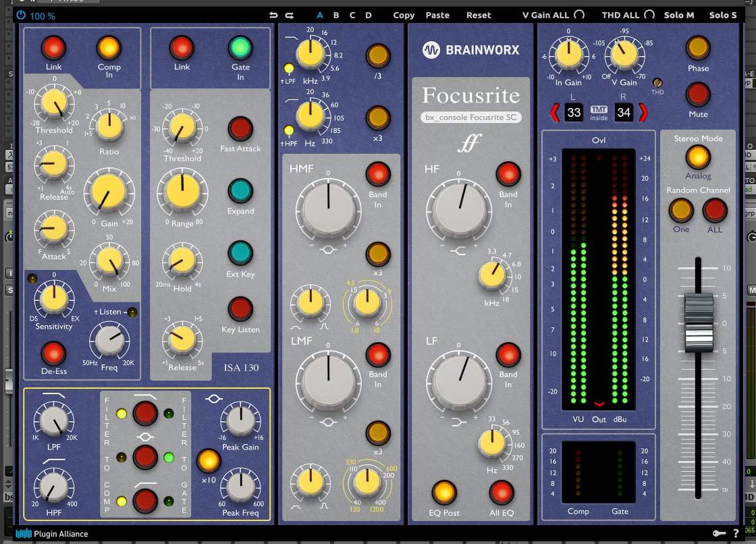The height and width of the screenshot is (544, 756).
Task: Click Random Channel One button
Action: [x=681, y=211]
